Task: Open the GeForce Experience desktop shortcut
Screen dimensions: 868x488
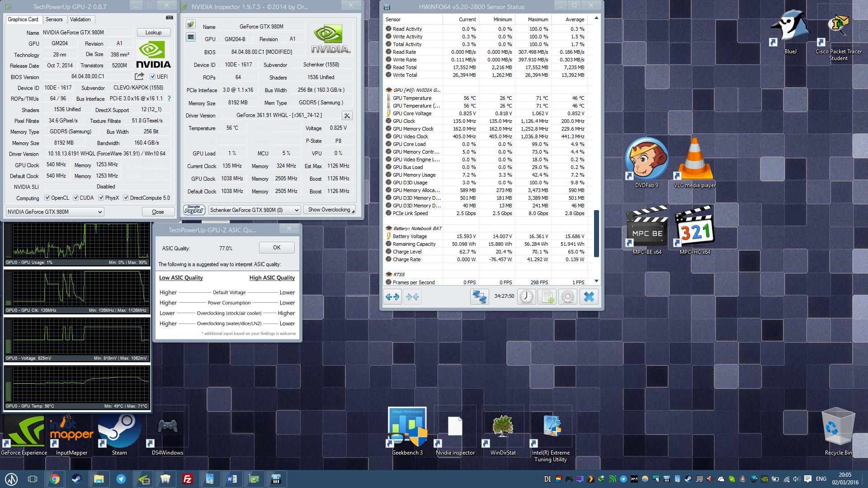Action: click(x=24, y=434)
